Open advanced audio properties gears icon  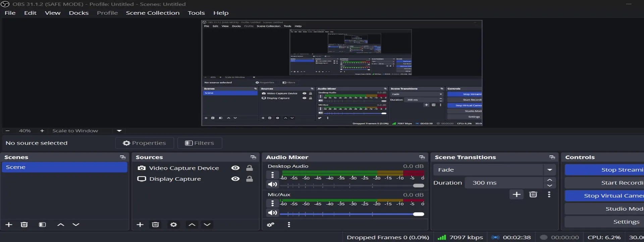pyautogui.click(x=271, y=225)
